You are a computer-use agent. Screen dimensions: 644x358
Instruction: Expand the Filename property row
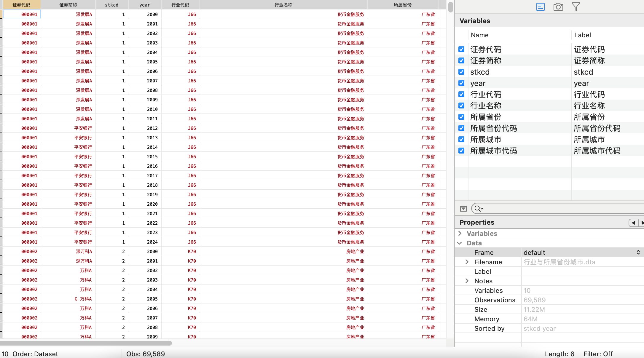click(x=467, y=262)
